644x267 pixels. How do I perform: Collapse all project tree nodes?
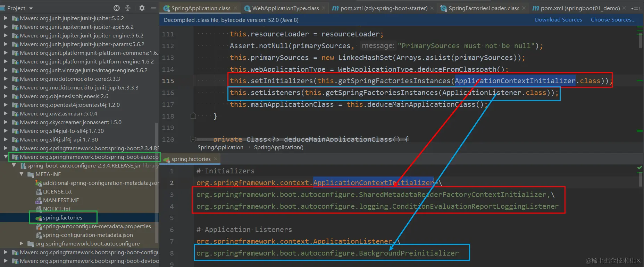point(128,8)
